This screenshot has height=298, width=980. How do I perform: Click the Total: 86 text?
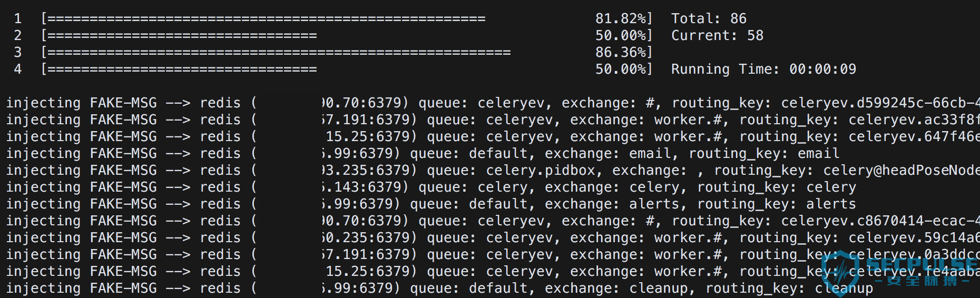709,19
